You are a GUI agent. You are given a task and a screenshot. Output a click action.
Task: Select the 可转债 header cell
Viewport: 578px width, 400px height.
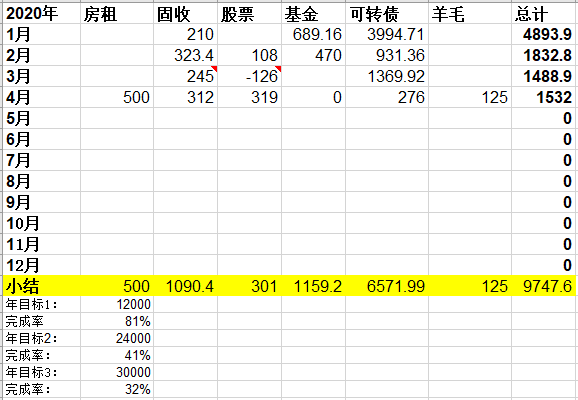pos(387,14)
